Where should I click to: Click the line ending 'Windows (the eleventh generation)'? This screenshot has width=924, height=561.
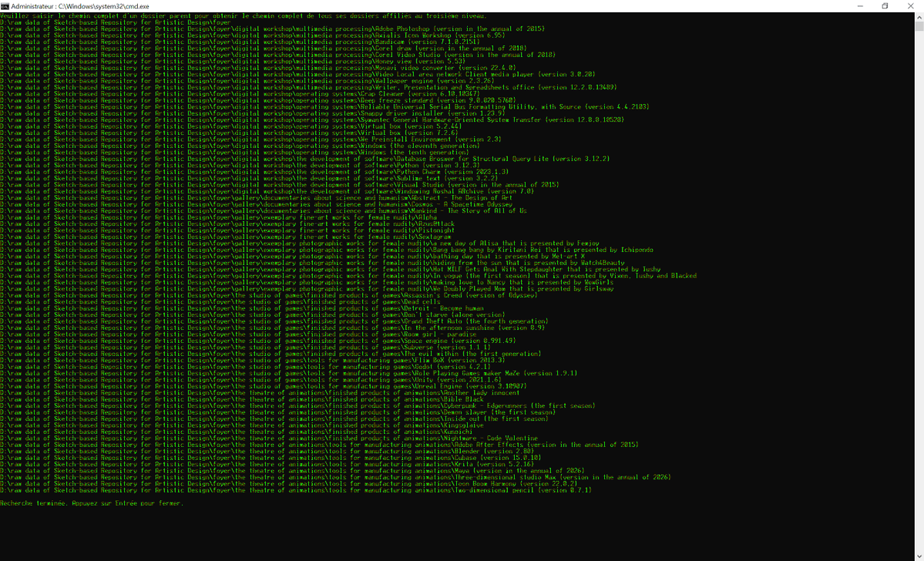point(240,146)
